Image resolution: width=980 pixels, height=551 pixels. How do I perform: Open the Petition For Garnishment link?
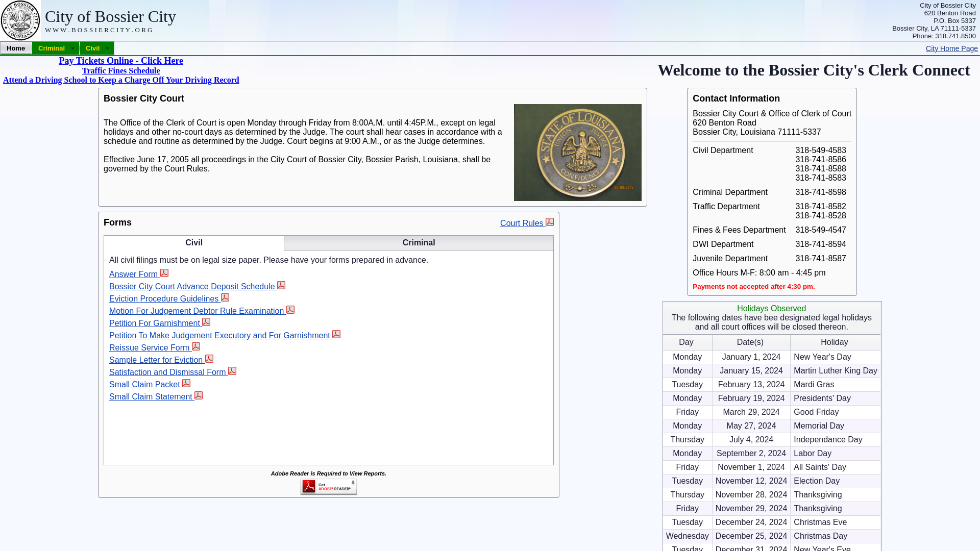pyautogui.click(x=155, y=323)
